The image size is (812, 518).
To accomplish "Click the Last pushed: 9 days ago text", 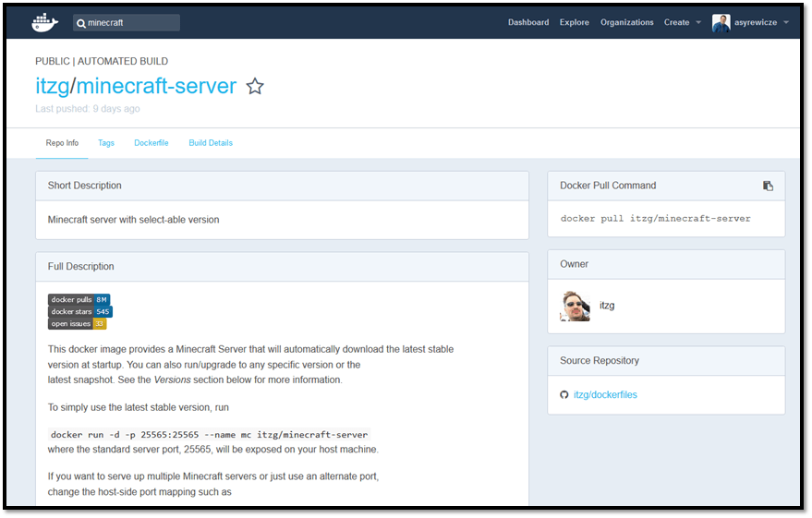I will pyautogui.click(x=88, y=109).
